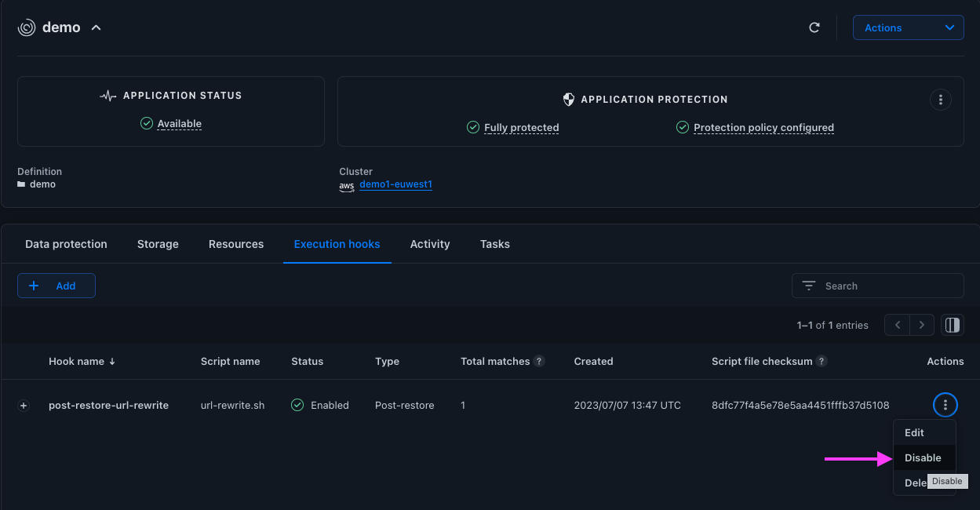Open the Application Protection three-dot menu
Viewport: 980px width, 510px height.
[940, 100]
